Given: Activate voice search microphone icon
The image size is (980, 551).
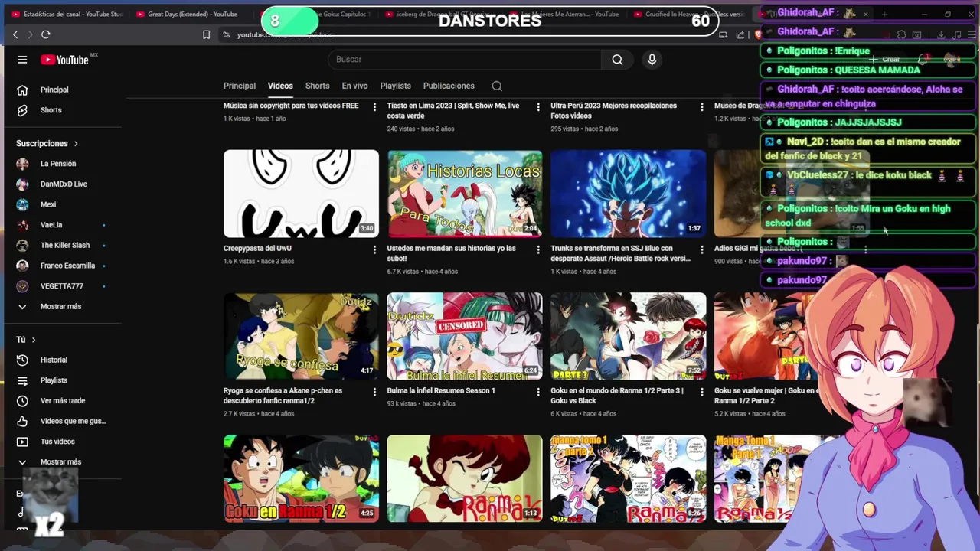Looking at the screenshot, I should (x=652, y=60).
